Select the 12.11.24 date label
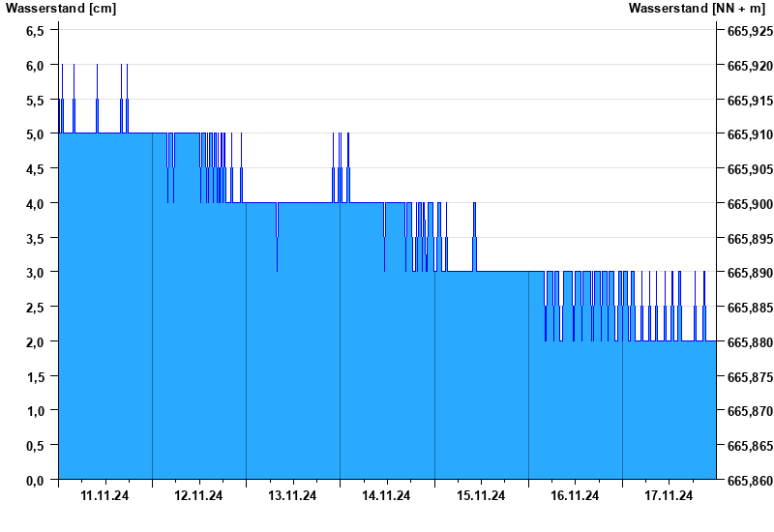 [198, 496]
